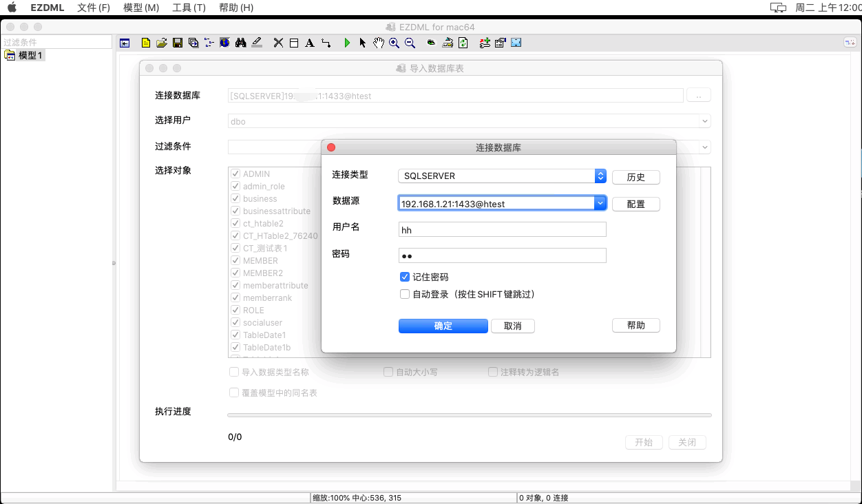Select the hand pan tool
Image resolution: width=862 pixels, height=504 pixels.
(x=378, y=43)
